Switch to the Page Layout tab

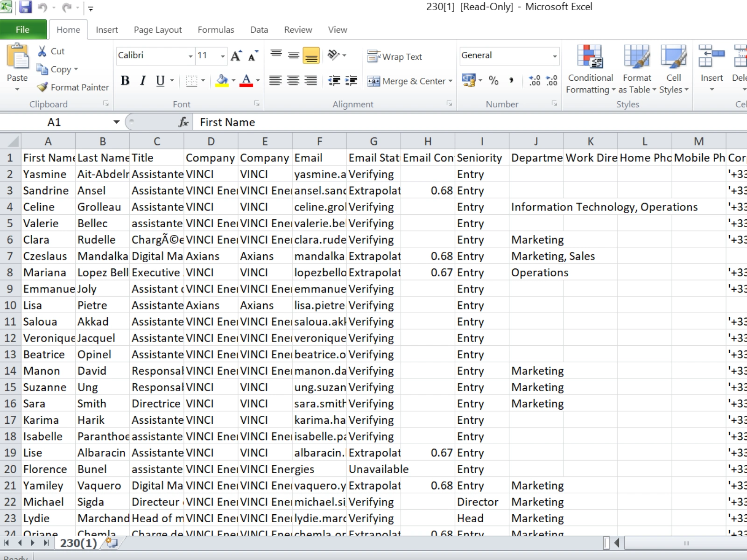pos(158,30)
